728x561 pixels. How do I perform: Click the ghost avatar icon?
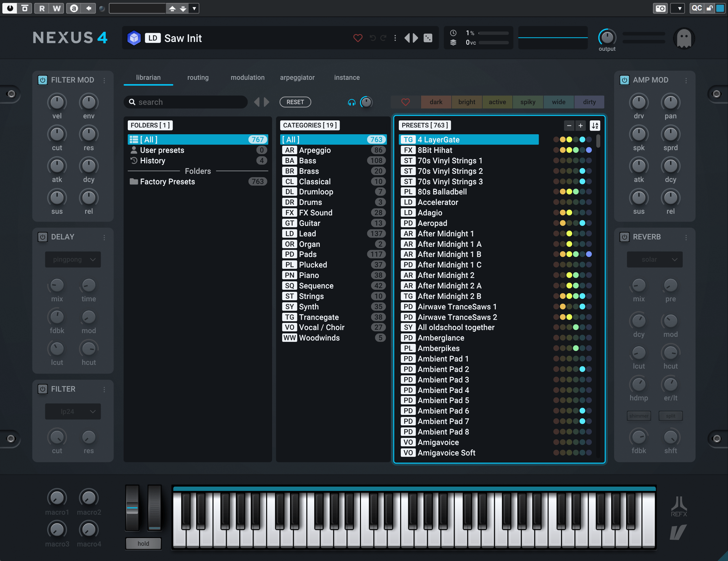pos(684,39)
